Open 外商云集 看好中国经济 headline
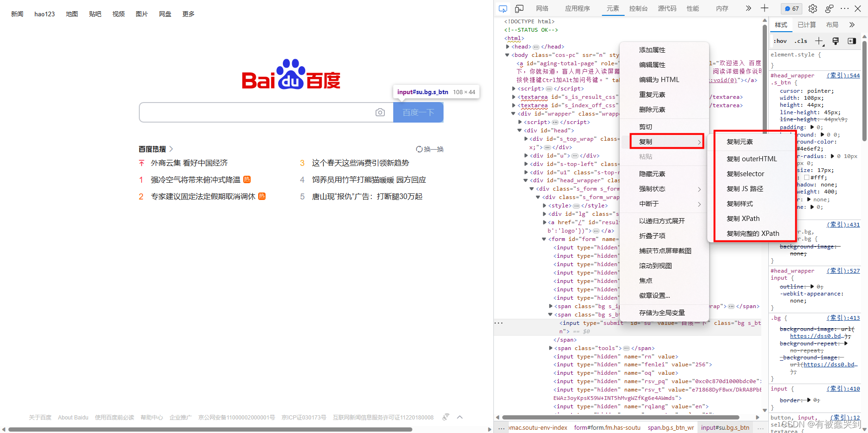The height and width of the screenshot is (433, 868). click(x=189, y=163)
